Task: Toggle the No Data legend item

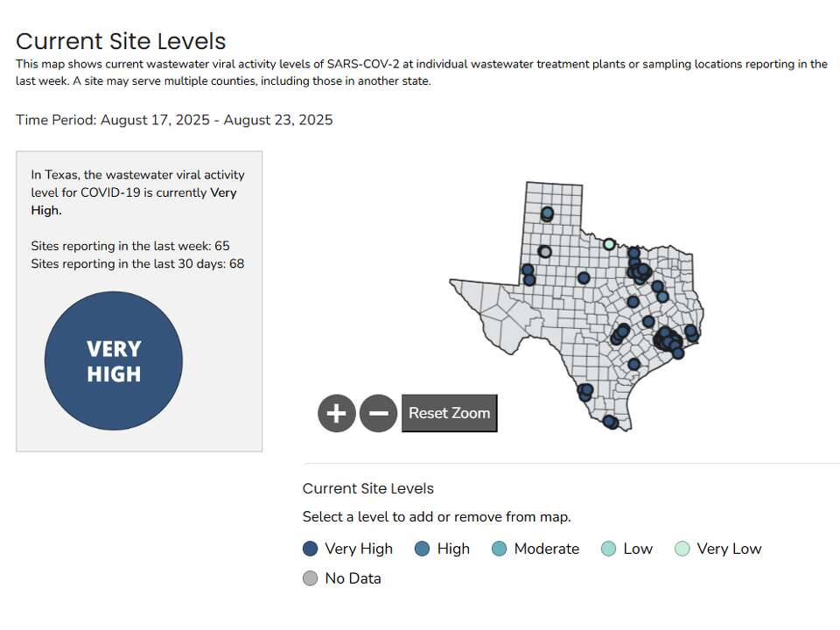Action: coord(310,578)
